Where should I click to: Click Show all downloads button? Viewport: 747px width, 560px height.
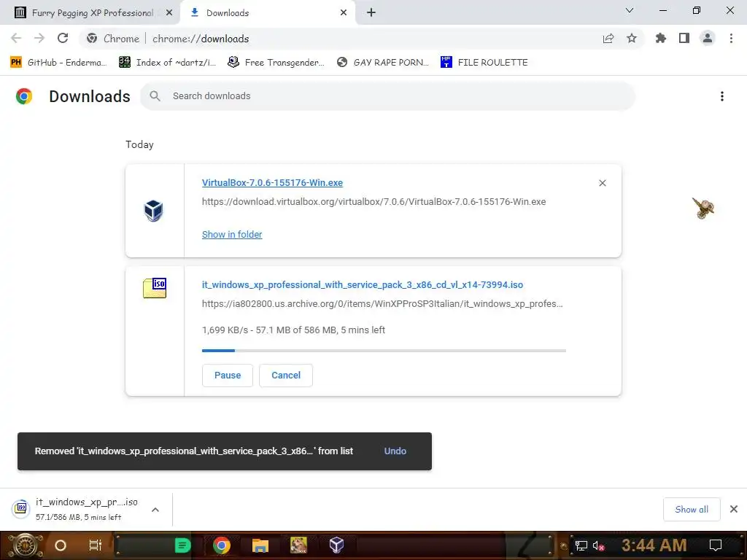(x=692, y=510)
